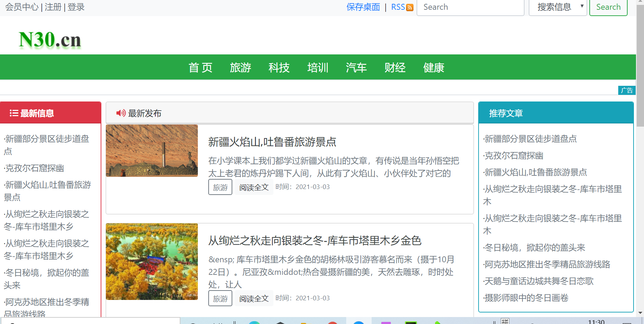Click inside the Search input box
Screen dimensions: 644x324
click(x=470, y=7)
